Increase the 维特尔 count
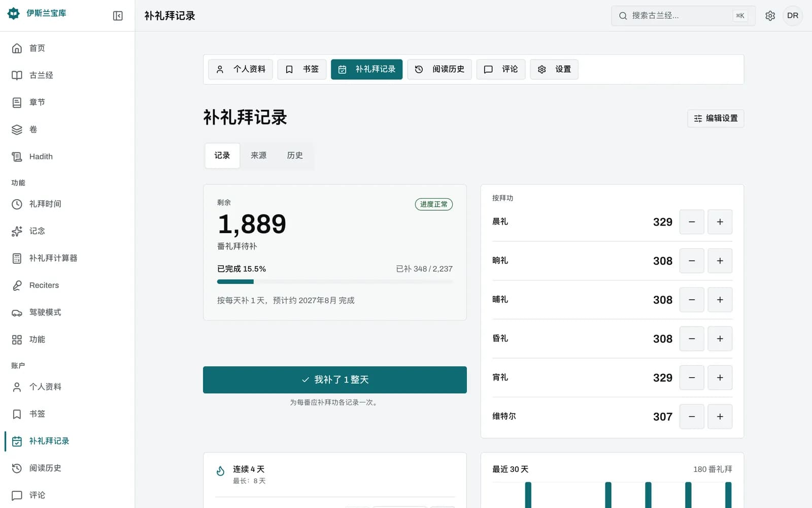This screenshot has height=508, width=812. point(720,417)
